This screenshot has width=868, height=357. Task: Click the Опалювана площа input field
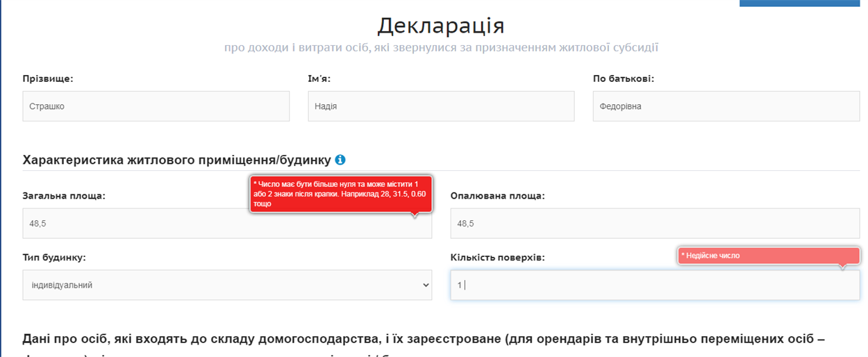click(x=655, y=224)
